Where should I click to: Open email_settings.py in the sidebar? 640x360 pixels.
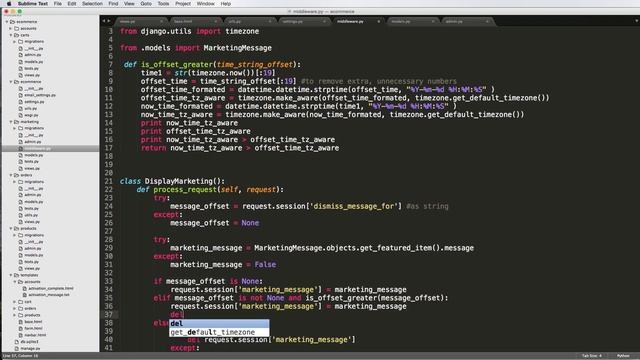(x=40, y=95)
